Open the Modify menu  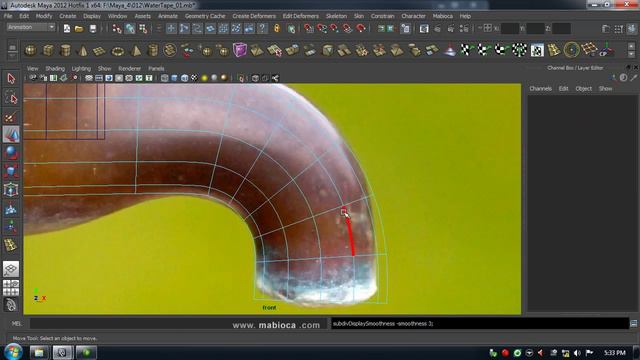pos(44,16)
